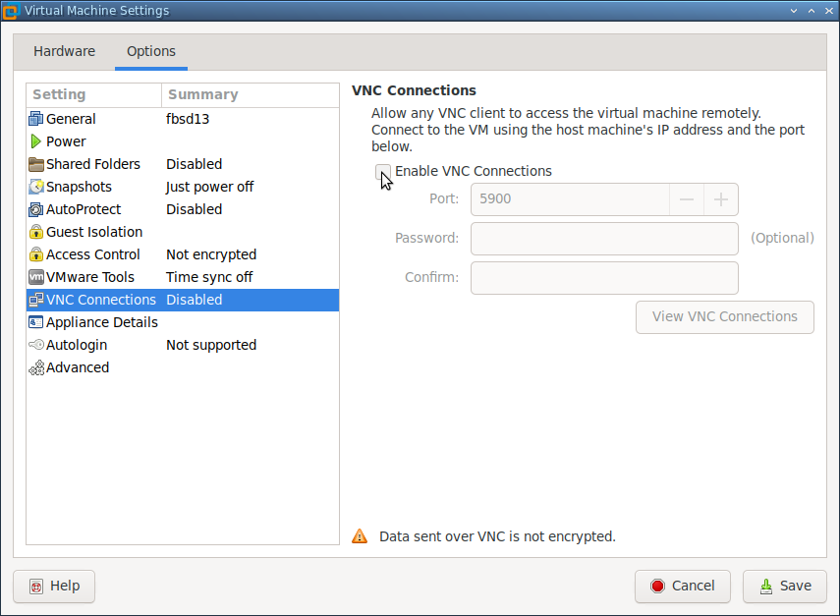Viewport: 840px width, 616px height.
Task: Click the VNC Password input field
Action: coord(604,238)
